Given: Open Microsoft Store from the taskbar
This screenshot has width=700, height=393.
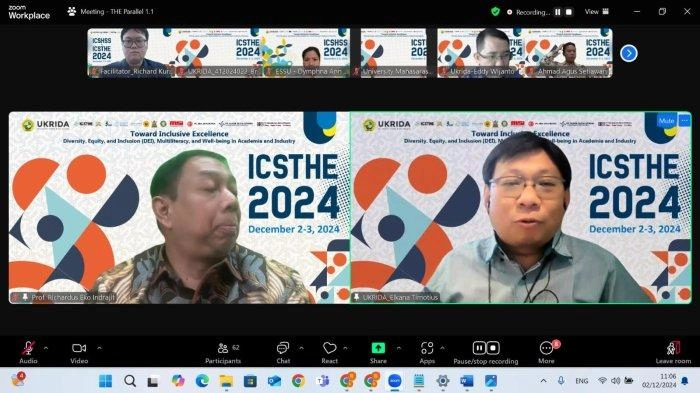Looking at the screenshot, I should point(250,381).
